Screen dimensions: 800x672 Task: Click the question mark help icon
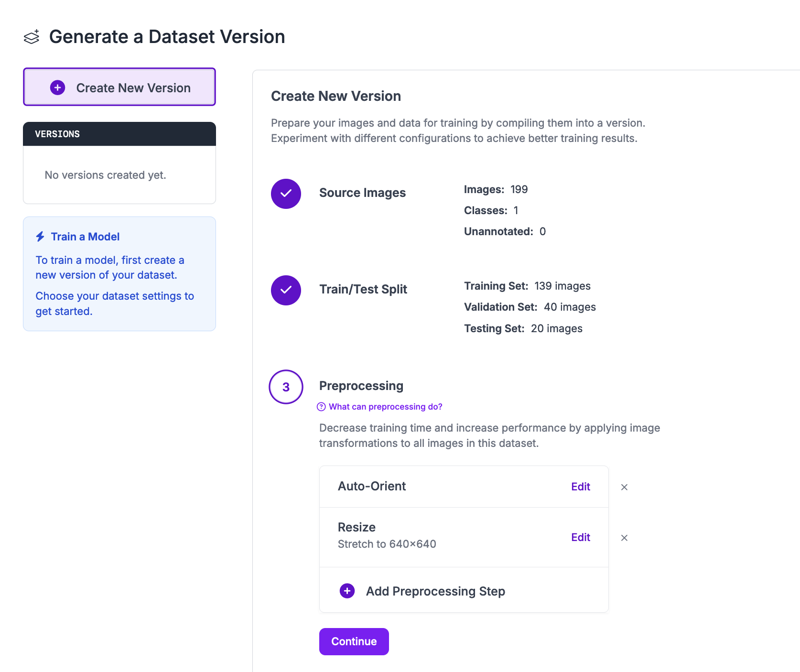321,407
